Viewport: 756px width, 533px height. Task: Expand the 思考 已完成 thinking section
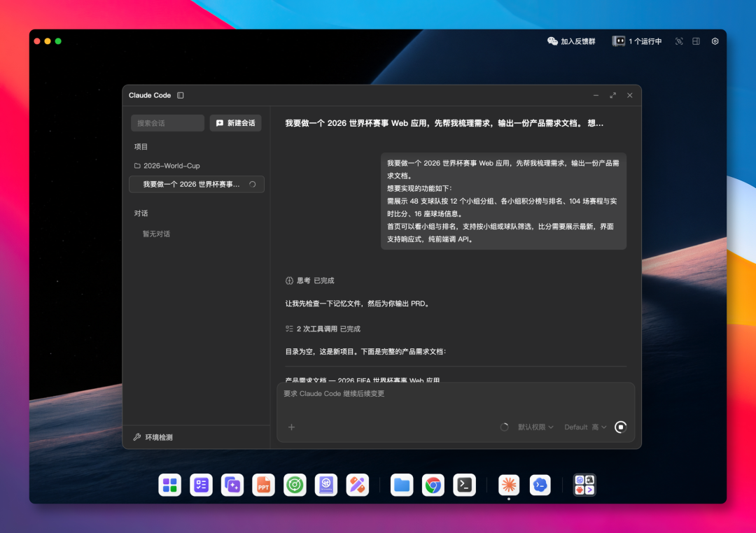pyautogui.click(x=310, y=280)
